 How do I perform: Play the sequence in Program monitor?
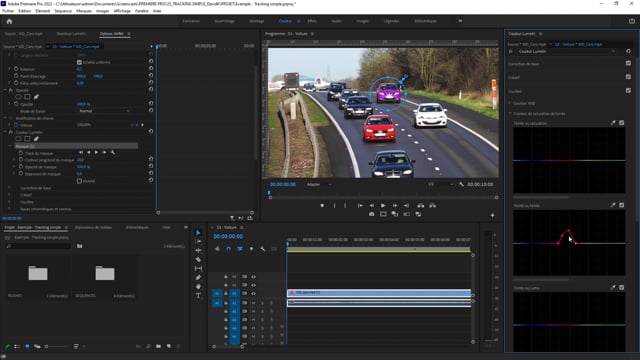[383, 206]
